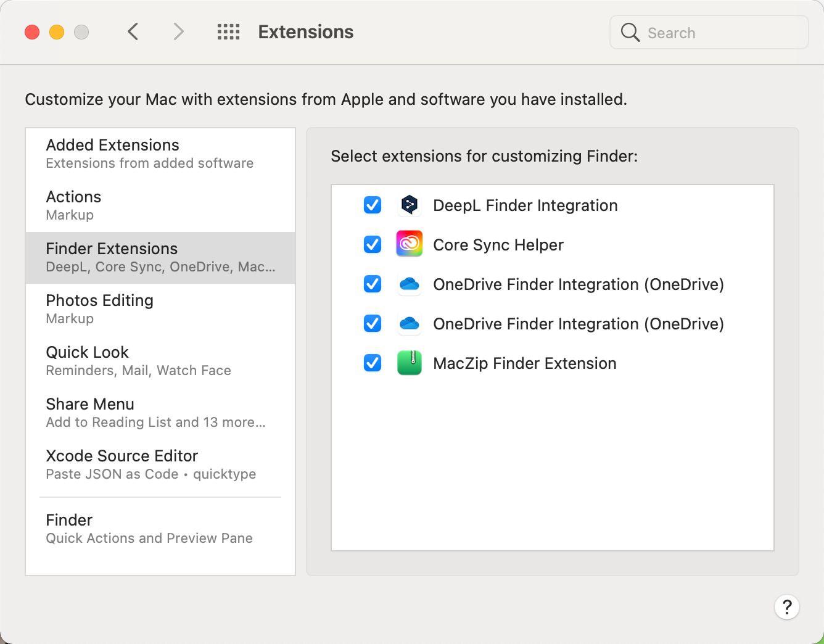Click the first OneDrive cloud icon
Viewport: 824px width, 644px height.
tap(409, 284)
